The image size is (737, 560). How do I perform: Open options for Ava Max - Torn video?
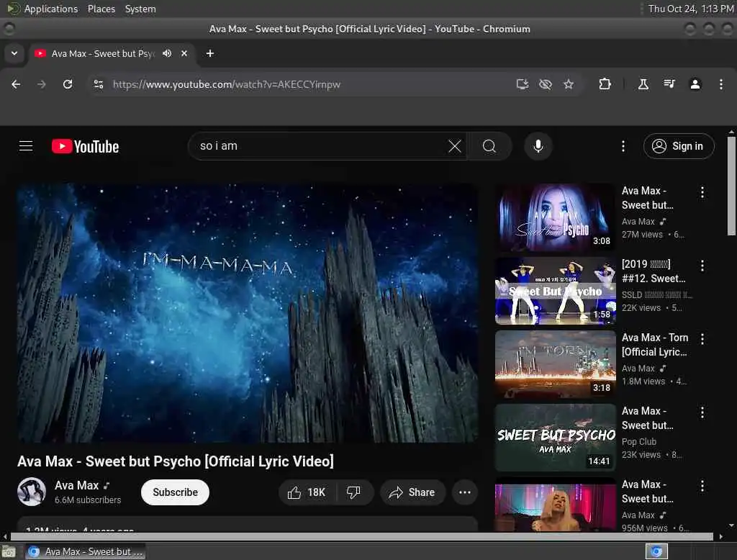702,339
